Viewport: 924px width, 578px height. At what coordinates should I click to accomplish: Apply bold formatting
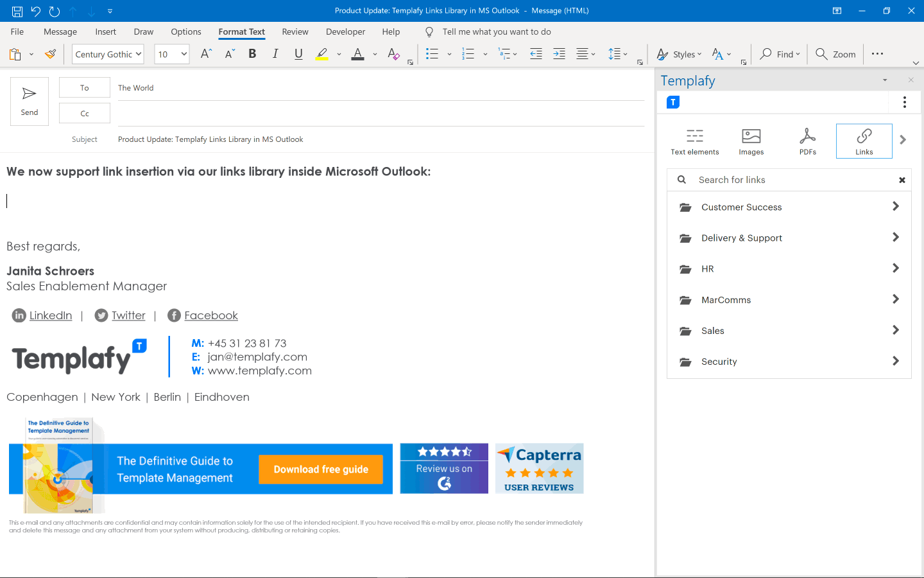(252, 54)
